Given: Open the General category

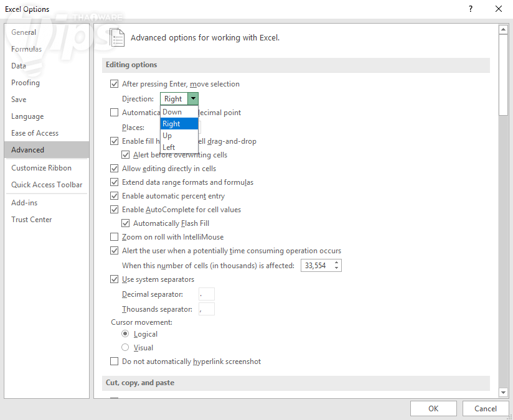Looking at the screenshot, I should 47,32.
